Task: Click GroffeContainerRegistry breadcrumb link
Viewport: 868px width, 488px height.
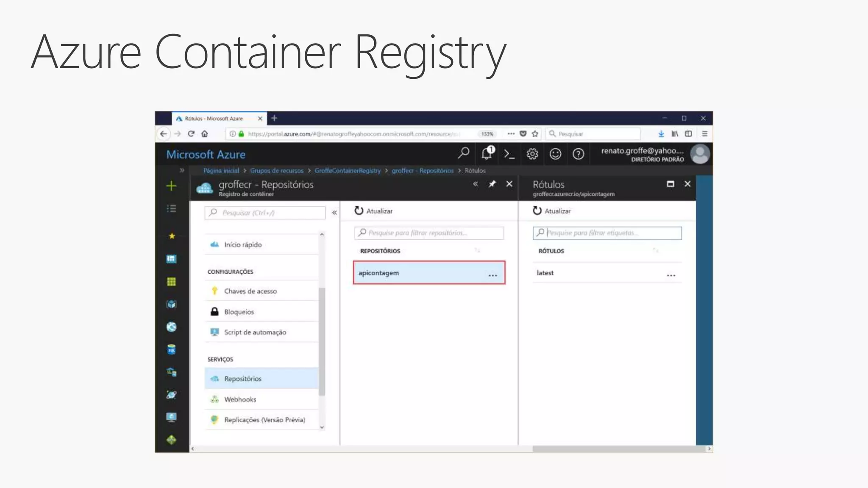Action: 348,170
